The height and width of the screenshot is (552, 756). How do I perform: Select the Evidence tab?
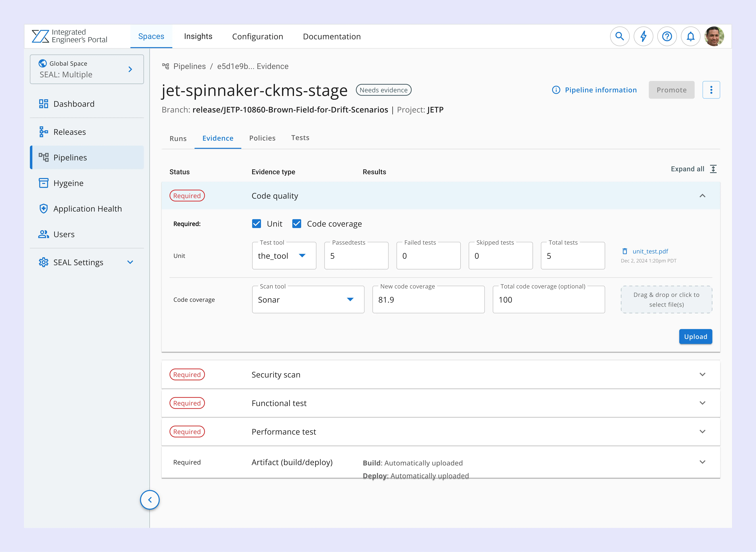coord(218,138)
